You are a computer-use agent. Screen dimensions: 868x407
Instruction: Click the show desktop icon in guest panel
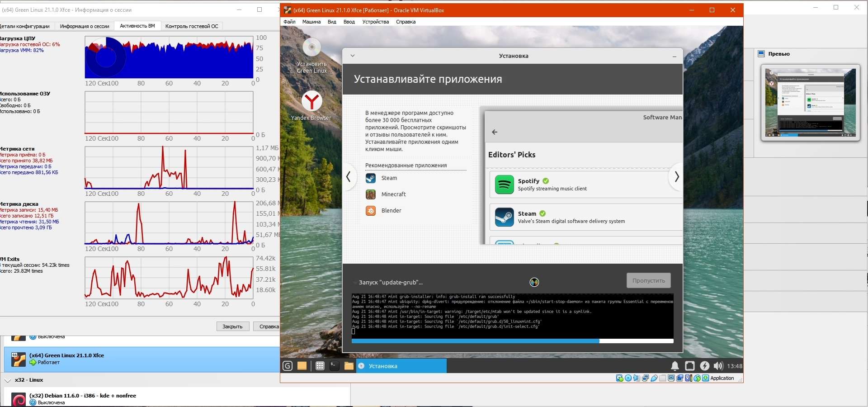tap(302, 366)
